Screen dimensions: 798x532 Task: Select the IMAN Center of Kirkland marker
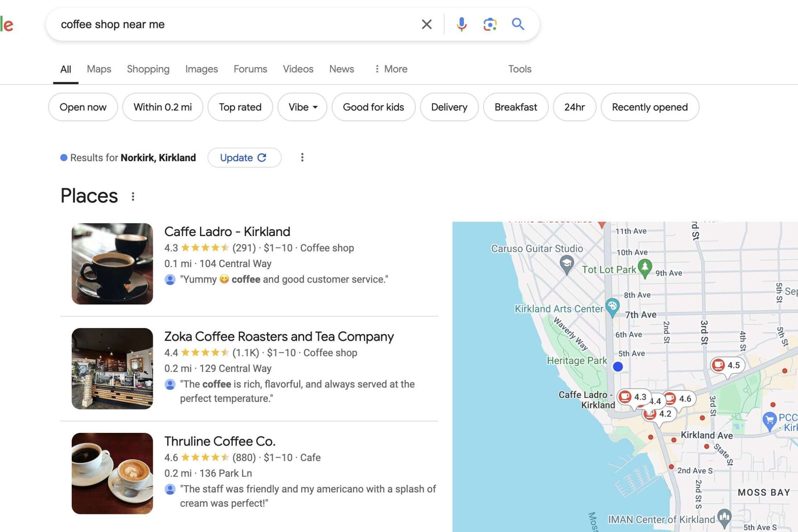pos(724,519)
